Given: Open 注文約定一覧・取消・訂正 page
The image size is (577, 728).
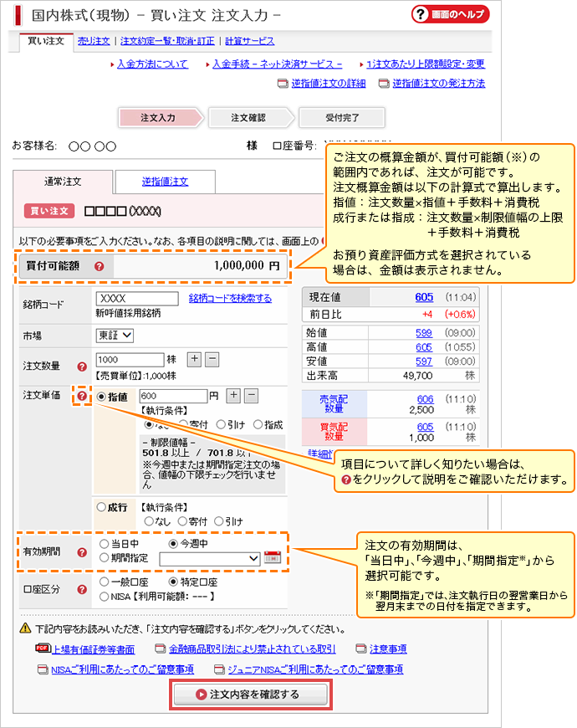Looking at the screenshot, I should (x=167, y=41).
